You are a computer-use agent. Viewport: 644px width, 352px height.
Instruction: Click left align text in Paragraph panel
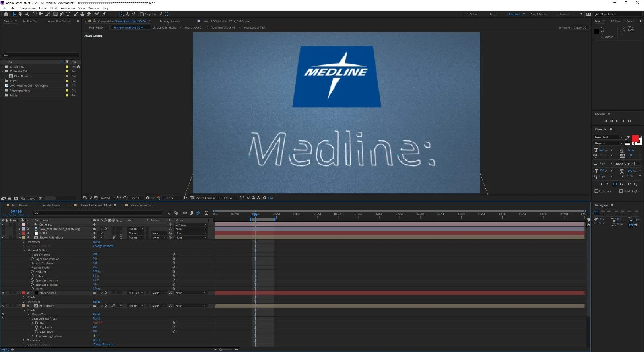point(596,212)
